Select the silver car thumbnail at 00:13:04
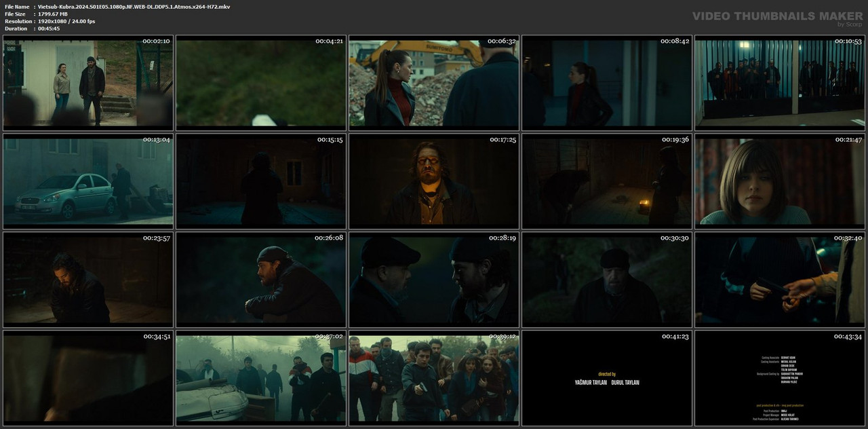This screenshot has height=429, width=868. 88,181
